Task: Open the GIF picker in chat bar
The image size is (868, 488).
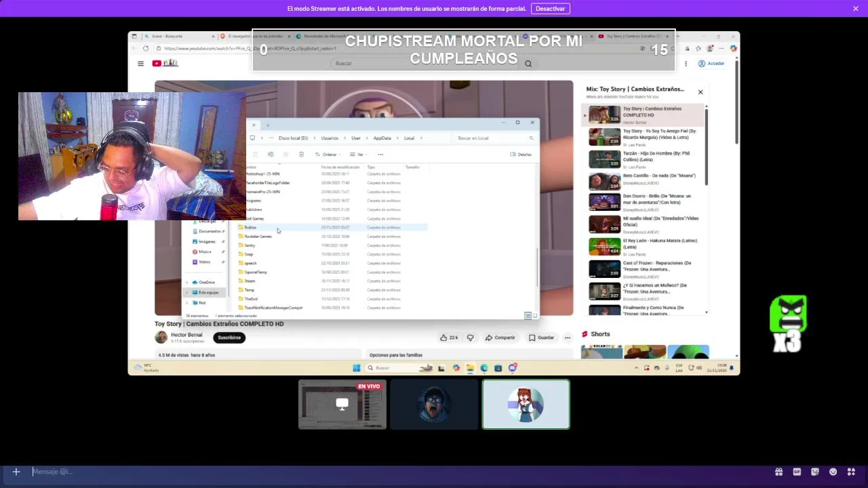Action: [797, 472]
